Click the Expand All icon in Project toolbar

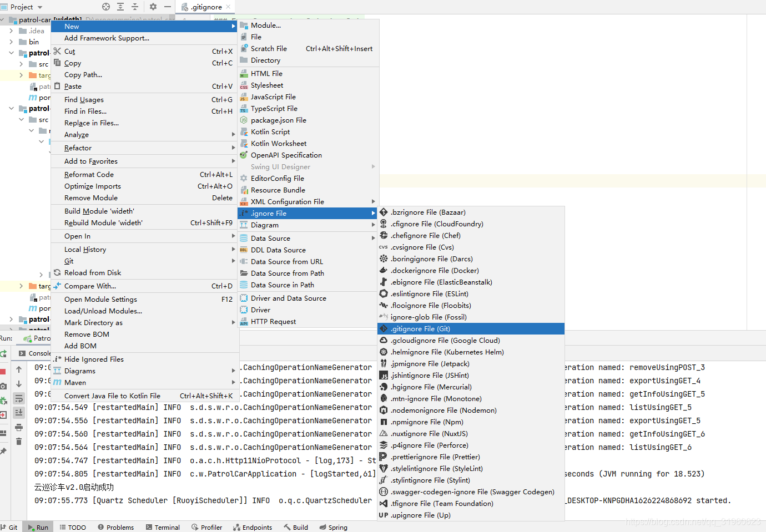tap(120, 7)
